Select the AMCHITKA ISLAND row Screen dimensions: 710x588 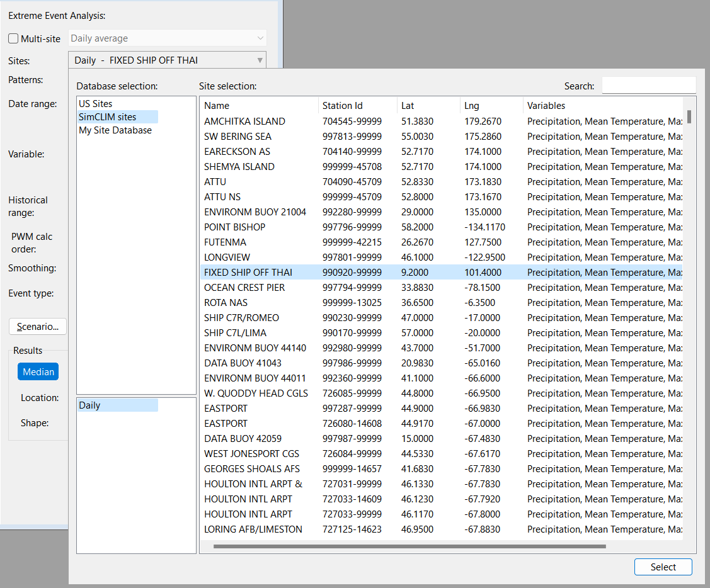(442, 122)
